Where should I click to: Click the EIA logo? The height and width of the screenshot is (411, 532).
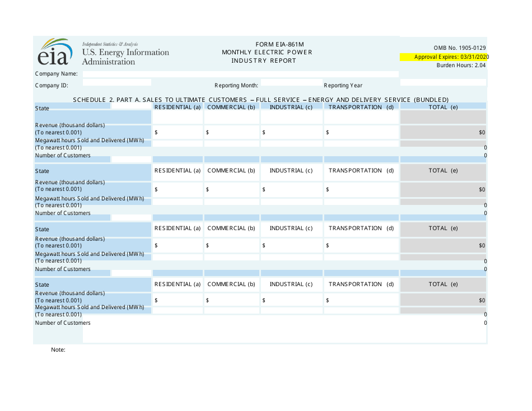coord(54,53)
